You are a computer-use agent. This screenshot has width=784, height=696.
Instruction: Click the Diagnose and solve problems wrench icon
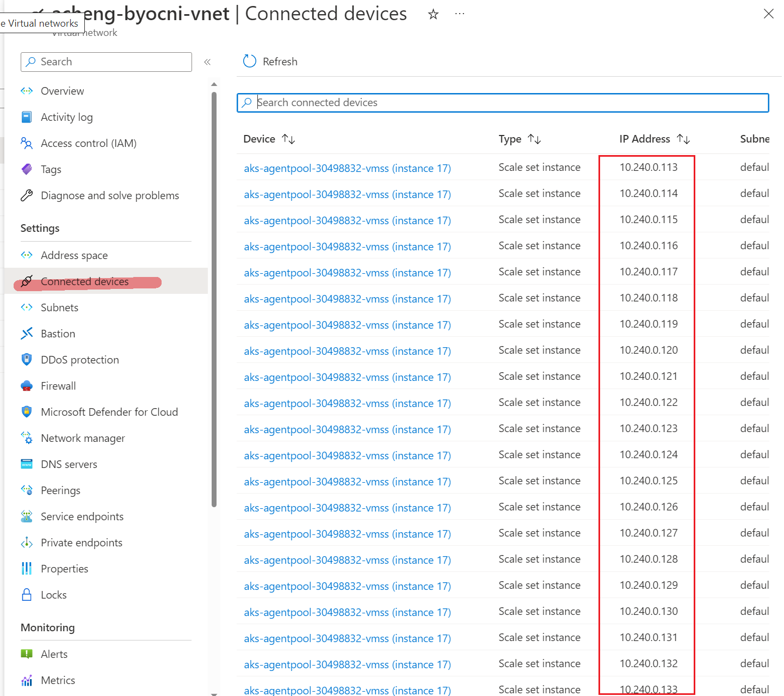coord(27,195)
